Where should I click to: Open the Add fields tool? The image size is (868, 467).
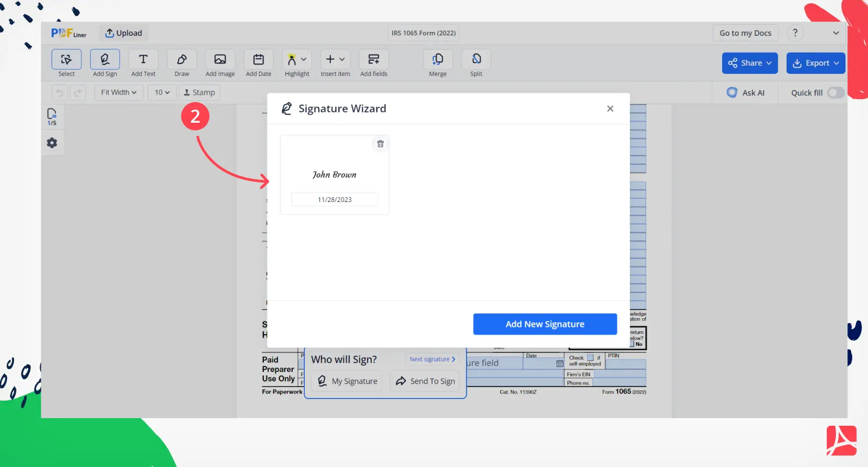pos(374,63)
